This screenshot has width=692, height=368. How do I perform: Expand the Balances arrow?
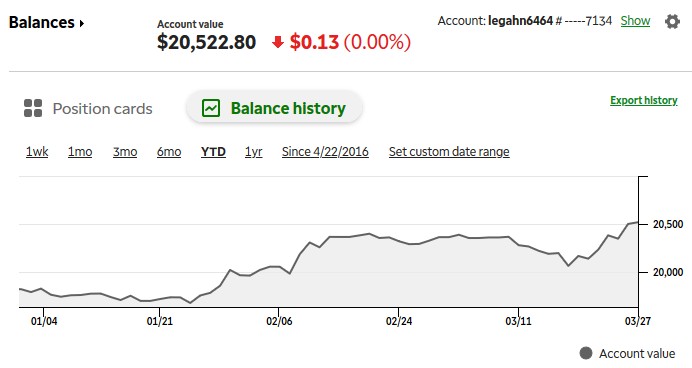coord(82,23)
